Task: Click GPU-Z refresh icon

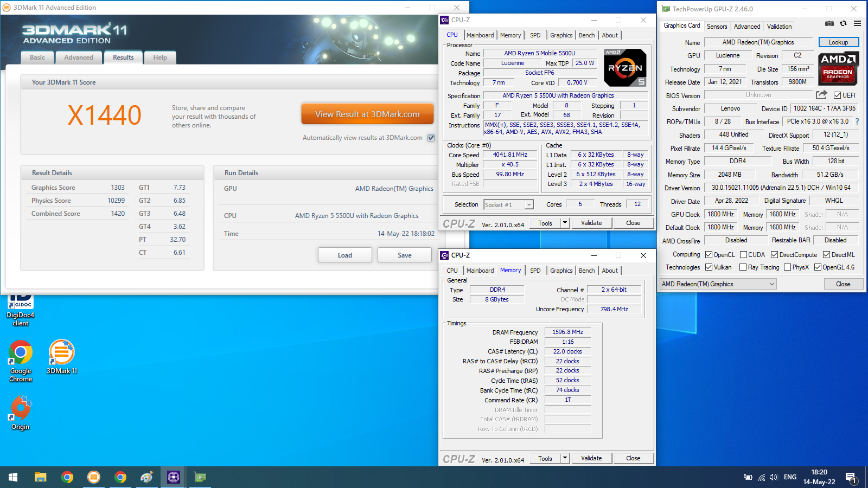Action: click(843, 23)
